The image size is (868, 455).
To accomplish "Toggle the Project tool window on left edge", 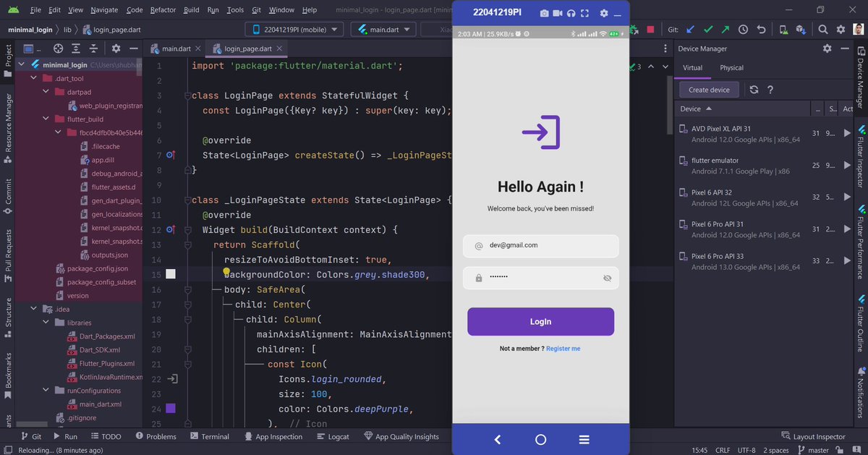I will pyautogui.click(x=8, y=62).
